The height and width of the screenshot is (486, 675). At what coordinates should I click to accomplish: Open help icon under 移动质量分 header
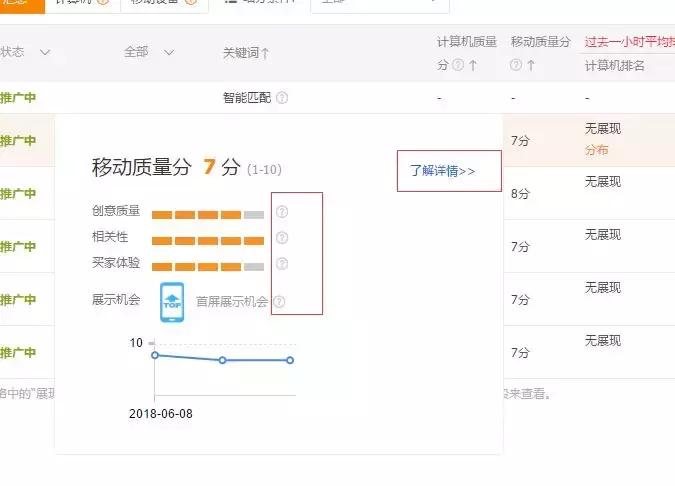(x=516, y=65)
